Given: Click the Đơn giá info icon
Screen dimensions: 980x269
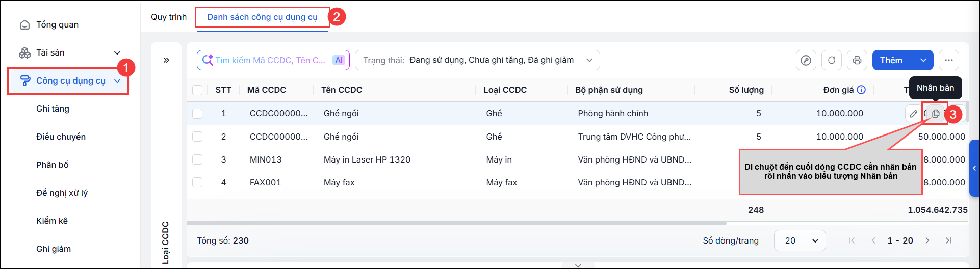Looking at the screenshot, I should click(861, 90).
